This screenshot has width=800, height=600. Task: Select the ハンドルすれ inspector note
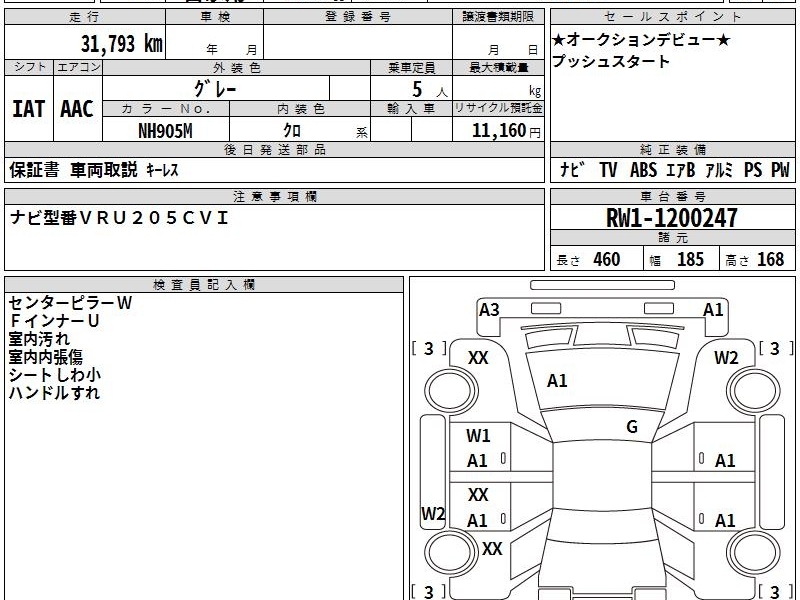(54, 392)
